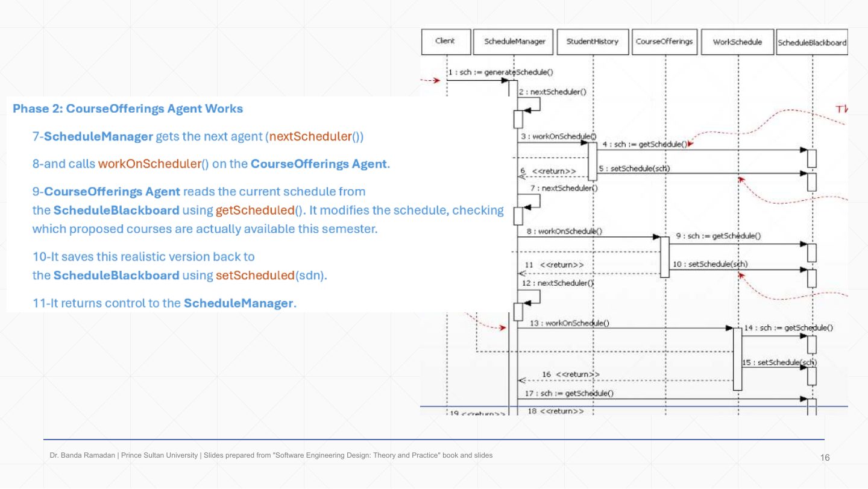This screenshot has height=489, width=868.
Task: Click the return label numbered 6
Action: coord(549,171)
